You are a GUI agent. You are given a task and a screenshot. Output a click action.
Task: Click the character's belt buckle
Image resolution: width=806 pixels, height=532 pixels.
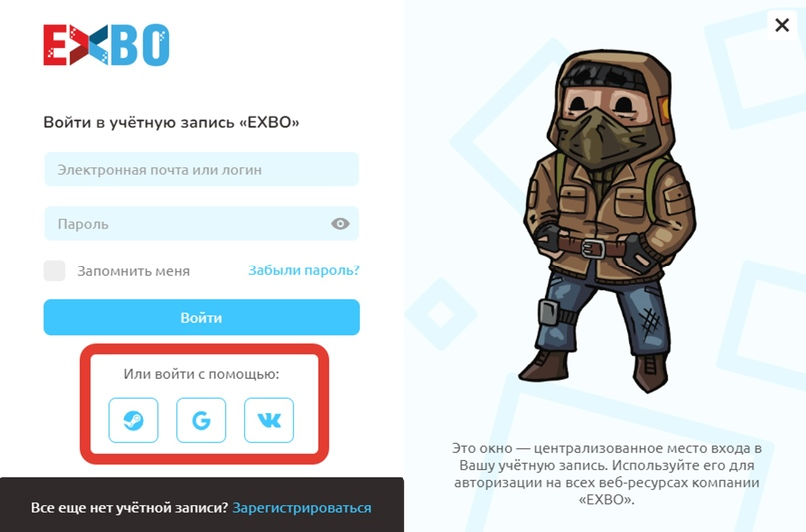593,248
